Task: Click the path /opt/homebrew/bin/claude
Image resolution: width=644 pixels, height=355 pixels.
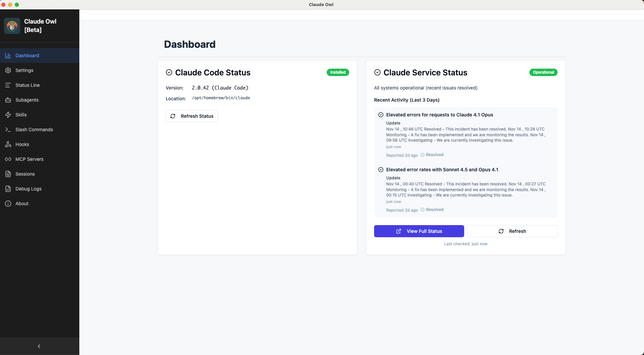Action: (x=221, y=98)
